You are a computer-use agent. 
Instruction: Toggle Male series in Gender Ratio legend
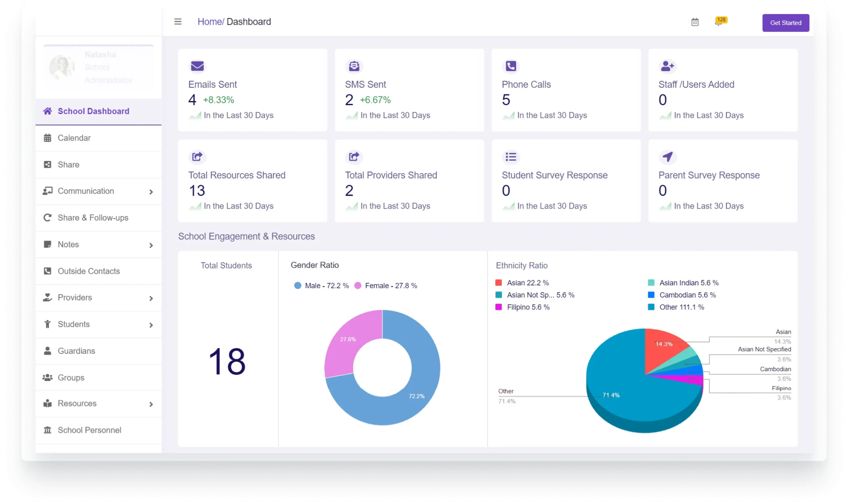(321, 286)
